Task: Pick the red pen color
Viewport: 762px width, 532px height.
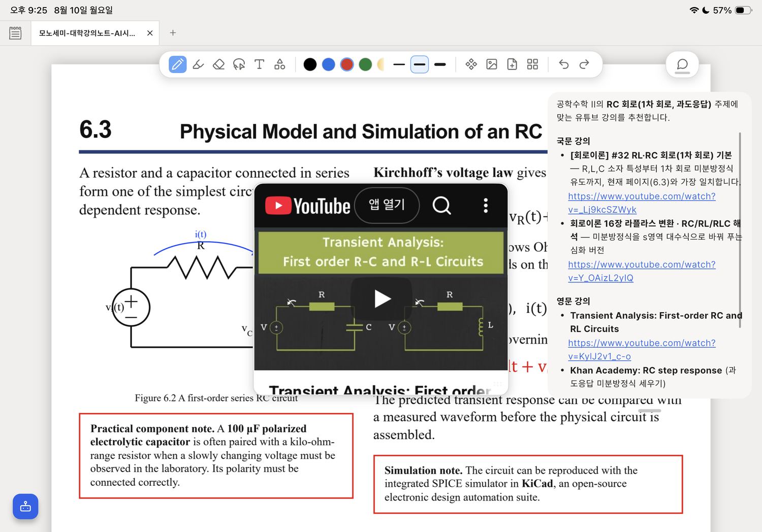Action: [x=347, y=64]
